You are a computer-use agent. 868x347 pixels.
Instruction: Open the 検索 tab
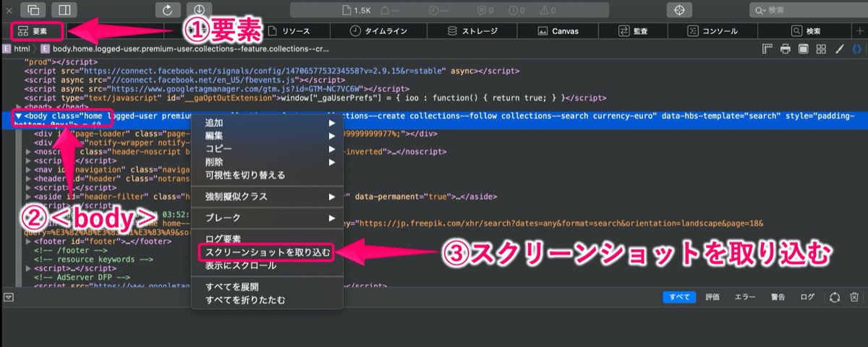pos(806,31)
